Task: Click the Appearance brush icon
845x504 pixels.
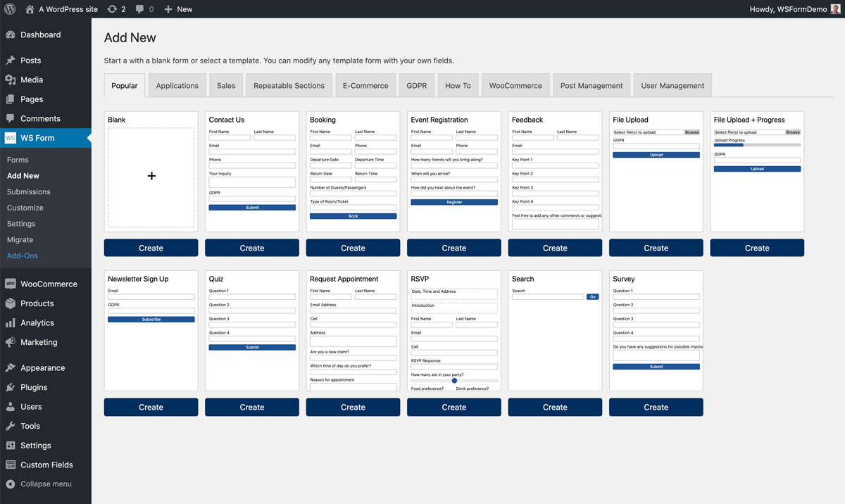Action: click(x=11, y=367)
